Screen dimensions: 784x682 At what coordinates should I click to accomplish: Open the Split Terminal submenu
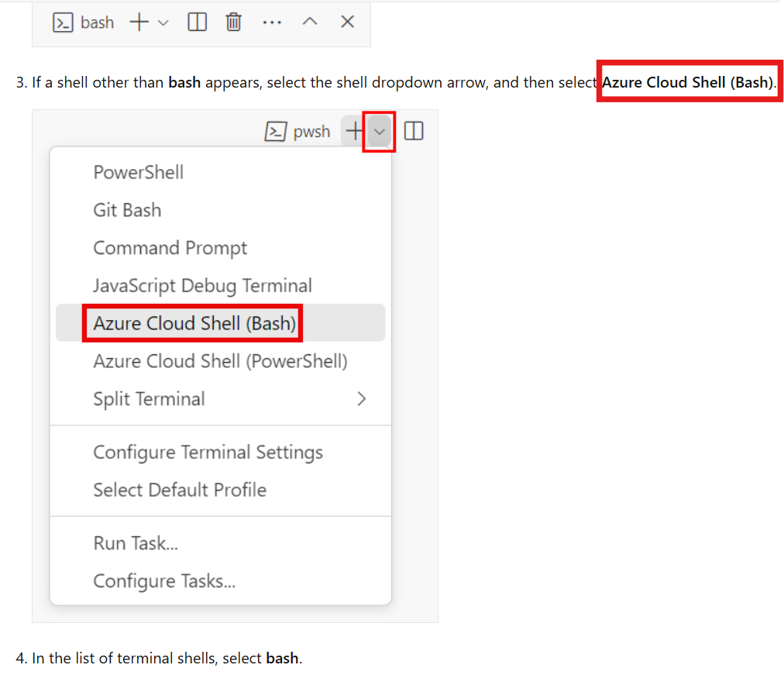pyautogui.click(x=221, y=399)
